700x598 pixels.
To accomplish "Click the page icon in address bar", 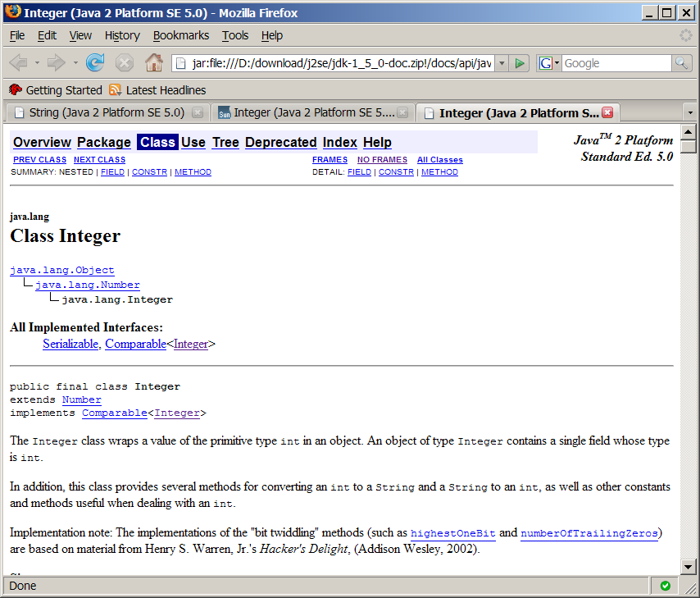I will click(x=181, y=63).
